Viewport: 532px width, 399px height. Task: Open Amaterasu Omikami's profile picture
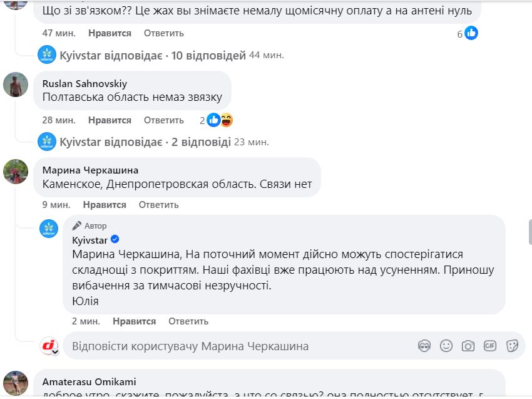16,383
